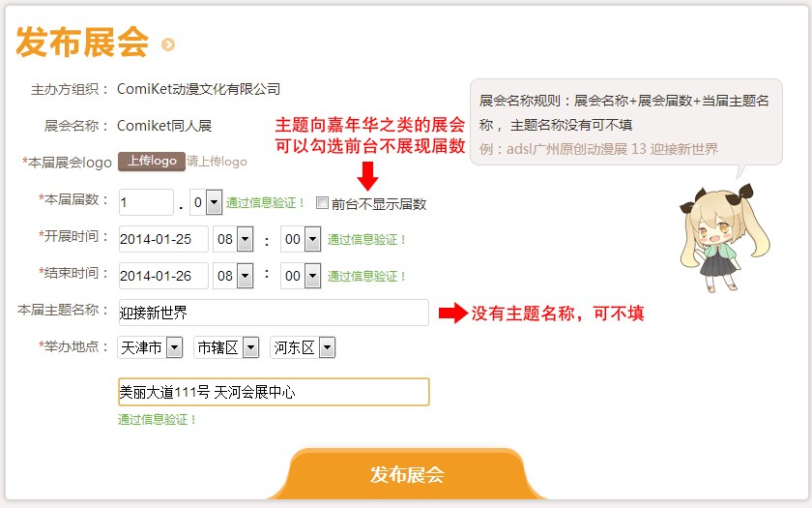The height and width of the screenshot is (508, 812).
Task: Open the 河东区 district dropdown
Action: [x=303, y=347]
